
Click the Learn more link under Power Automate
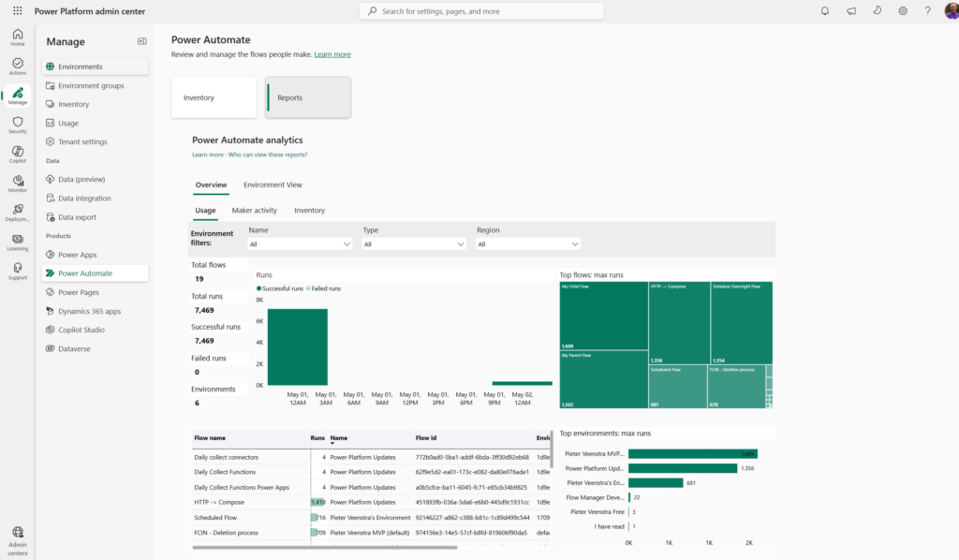coord(332,54)
